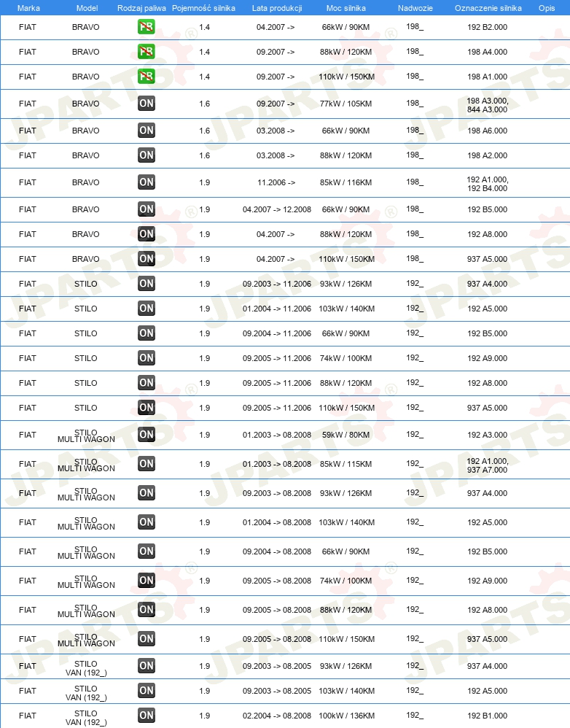Viewport: 570px width, 728px height.
Task: Select engine code 192 A3.000
Action: click(487, 435)
